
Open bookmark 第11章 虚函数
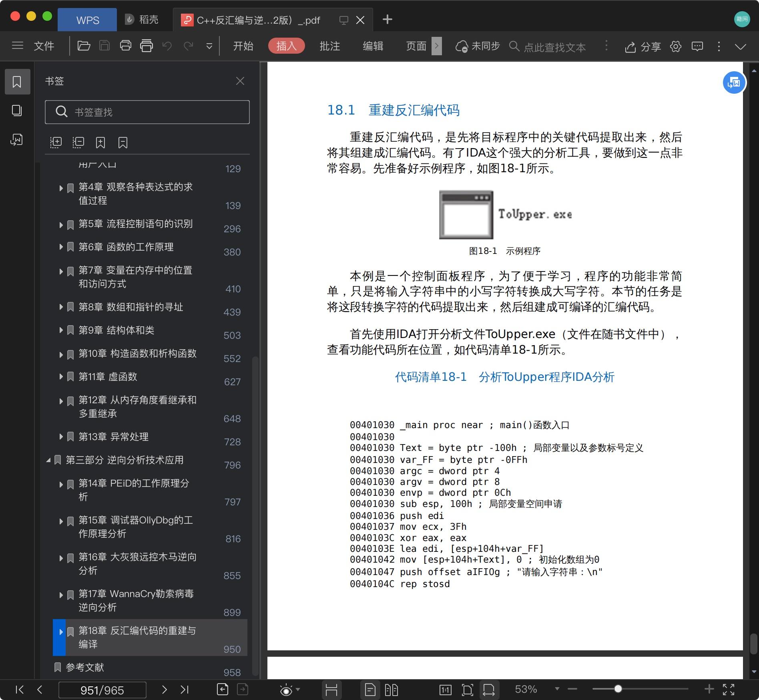click(108, 376)
